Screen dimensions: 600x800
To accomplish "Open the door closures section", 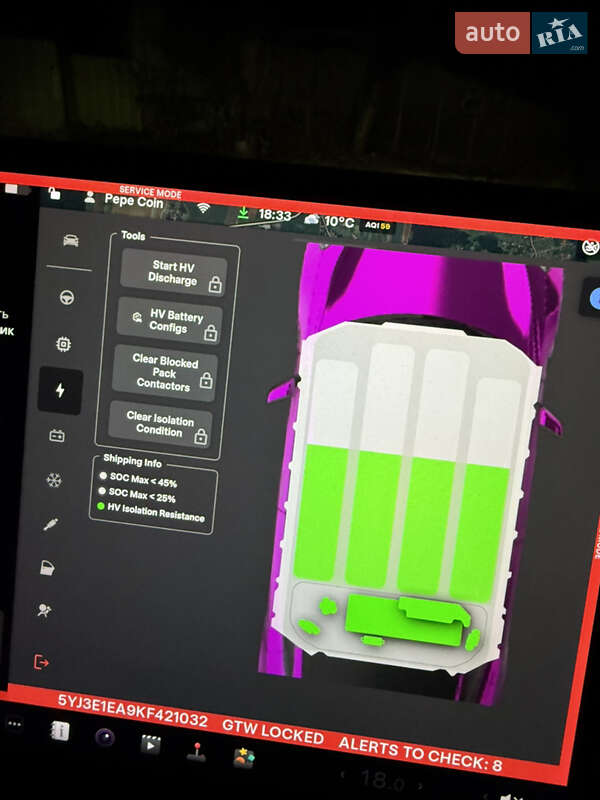I will tap(47, 567).
